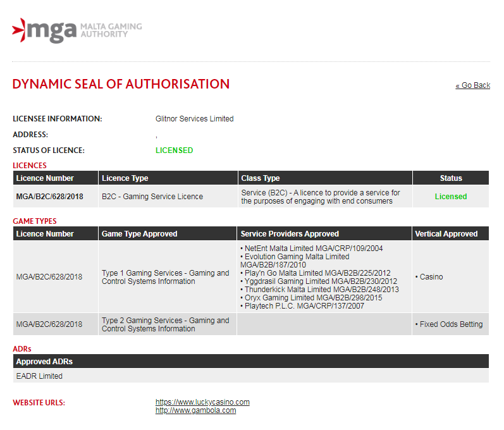Click the green LICENSED status of licence

pos(174,150)
